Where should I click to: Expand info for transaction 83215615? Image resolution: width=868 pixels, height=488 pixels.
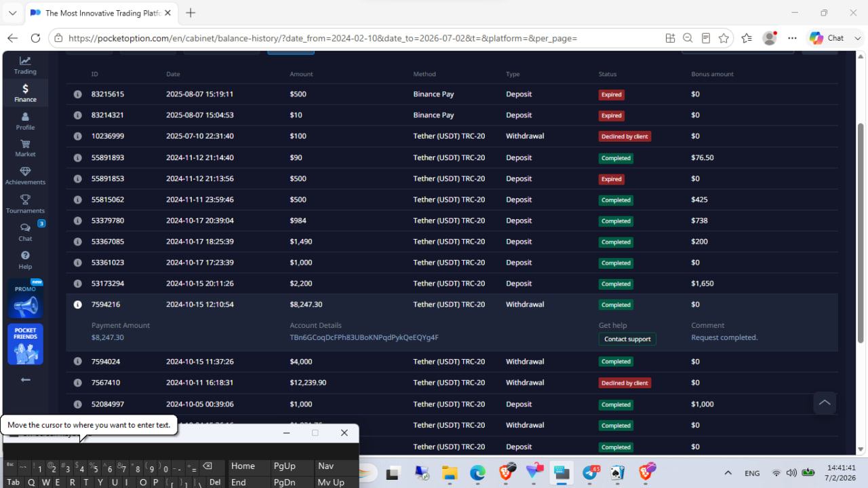coord(77,94)
